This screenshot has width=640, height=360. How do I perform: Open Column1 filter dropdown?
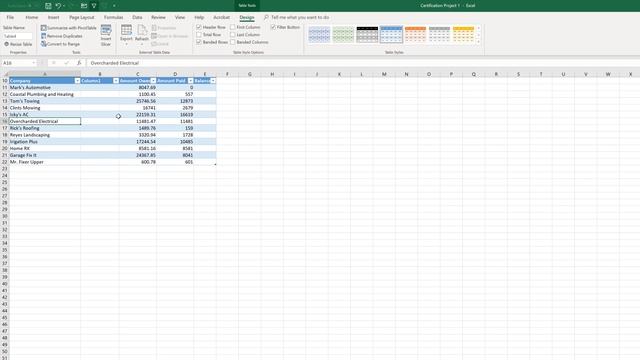[116, 81]
